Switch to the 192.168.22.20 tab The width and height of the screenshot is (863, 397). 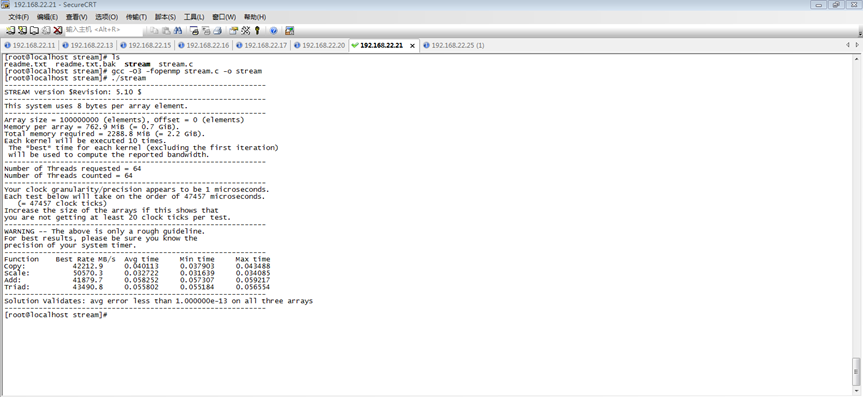point(319,45)
